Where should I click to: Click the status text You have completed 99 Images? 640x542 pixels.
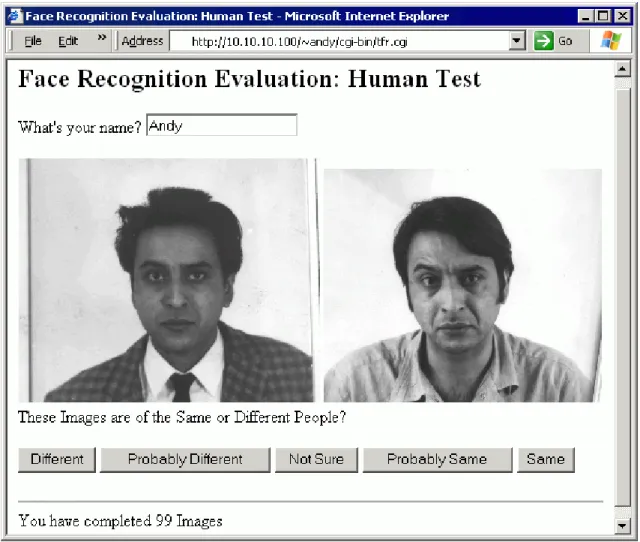pyautogui.click(x=120, y=521)
